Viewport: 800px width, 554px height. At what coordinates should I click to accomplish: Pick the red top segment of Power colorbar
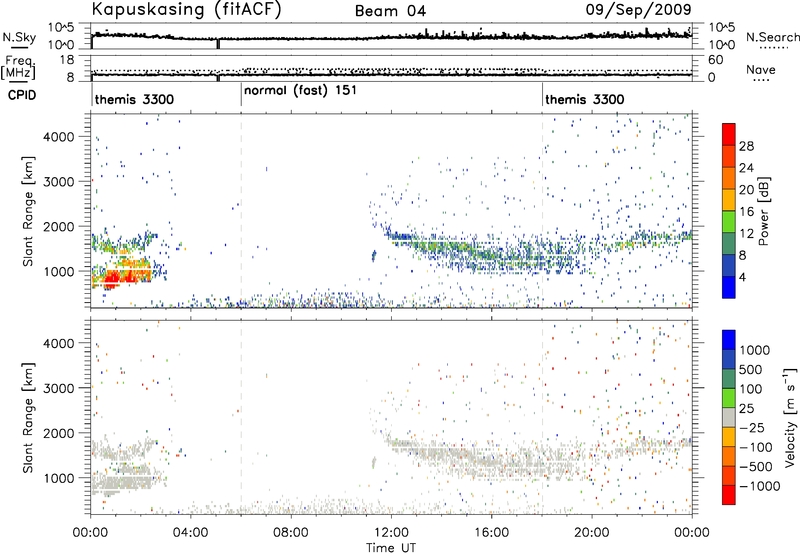coord(729,134)
